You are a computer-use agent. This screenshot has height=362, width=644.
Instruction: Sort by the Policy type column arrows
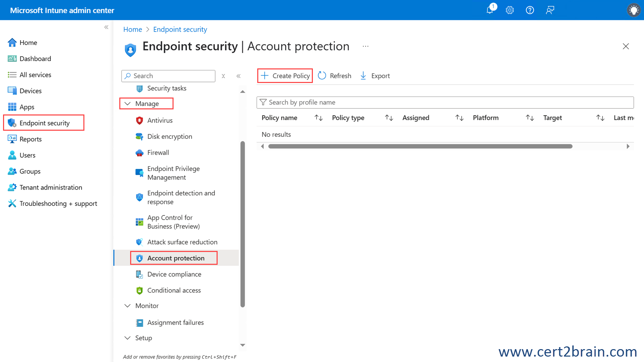coord(389,118)
